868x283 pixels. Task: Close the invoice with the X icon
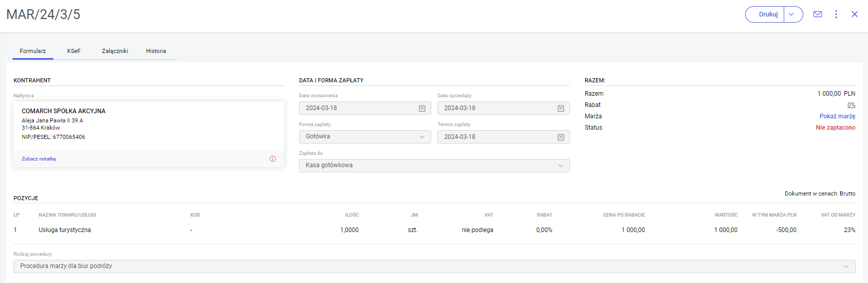pos(855,14)
